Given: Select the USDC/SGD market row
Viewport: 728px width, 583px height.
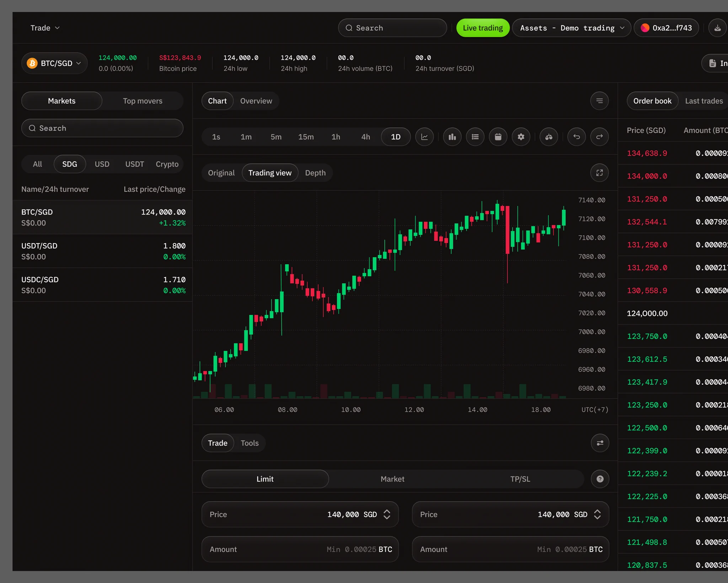Looking at the screenshot, I should [103, 285].
